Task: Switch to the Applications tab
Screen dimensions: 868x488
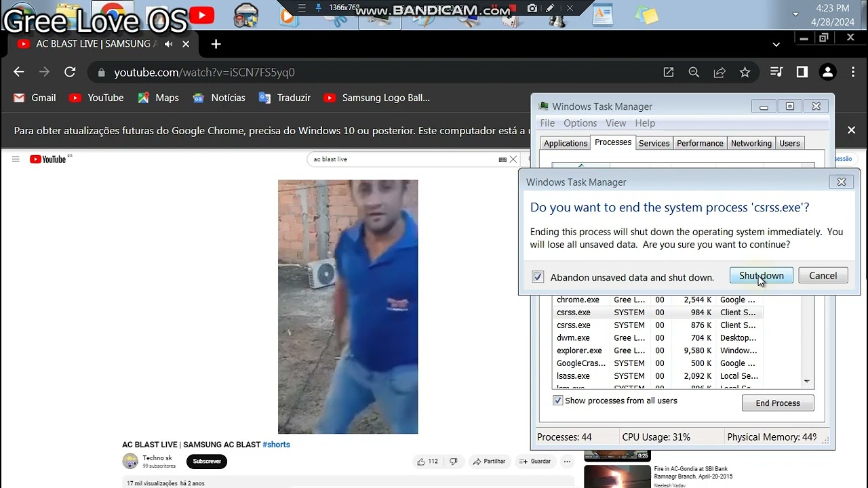Action: (566, 143)
